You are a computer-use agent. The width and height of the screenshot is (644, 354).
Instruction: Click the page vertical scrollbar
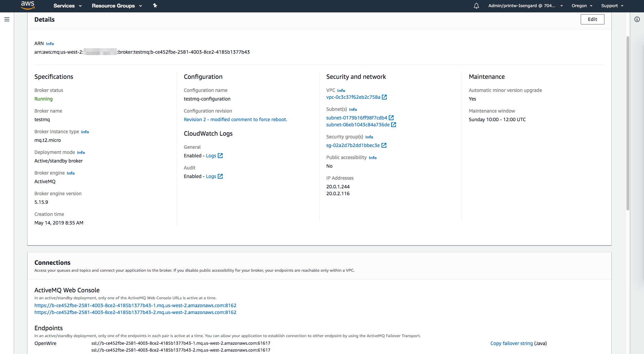(x=628, y=123)
